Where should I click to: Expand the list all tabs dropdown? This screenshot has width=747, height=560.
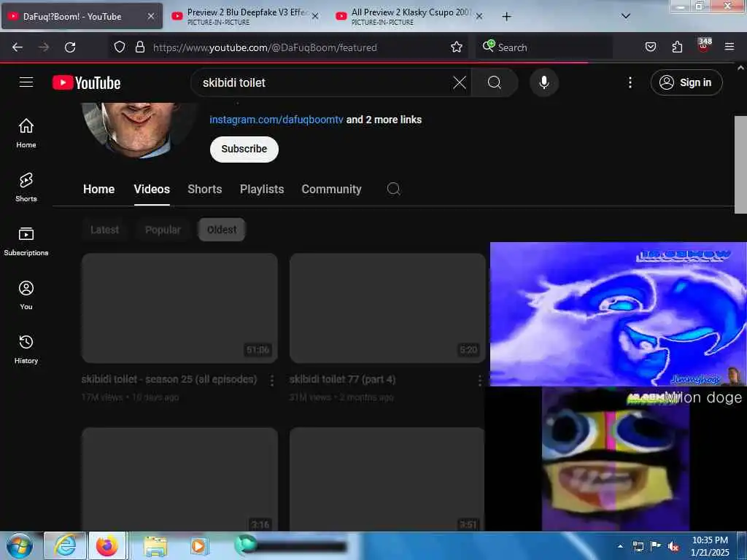626,16
